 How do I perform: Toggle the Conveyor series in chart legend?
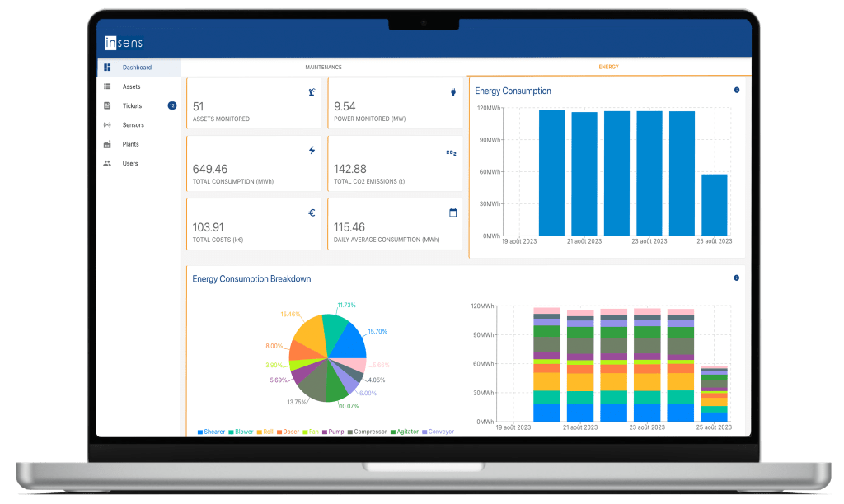click(x=438, y=432)
